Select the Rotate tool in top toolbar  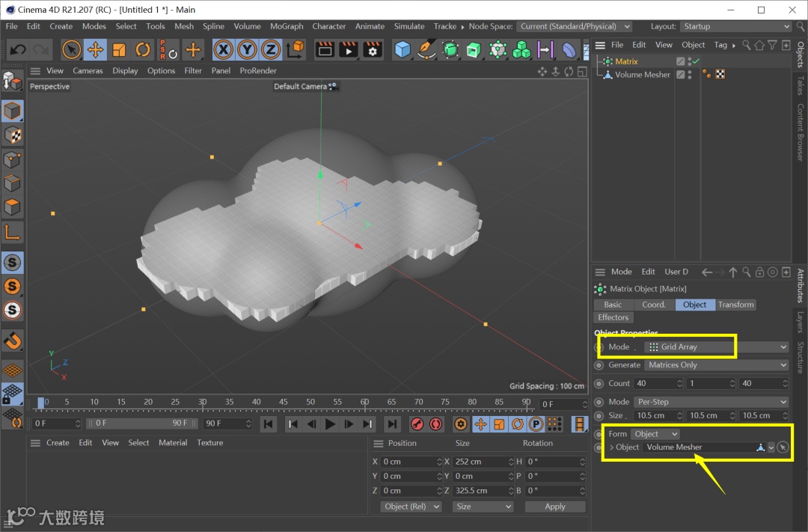tap(143, 50)
